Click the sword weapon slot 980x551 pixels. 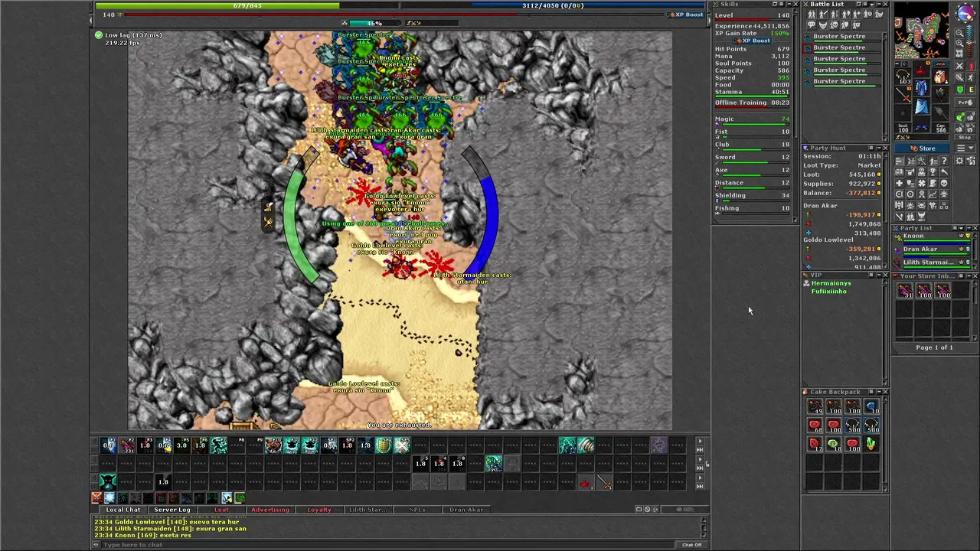[903, 95]
